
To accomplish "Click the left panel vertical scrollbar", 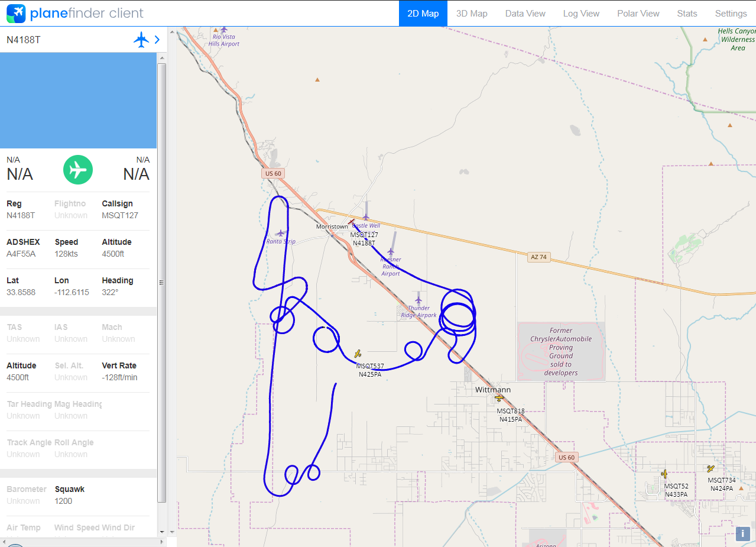I will pos(162,283).
